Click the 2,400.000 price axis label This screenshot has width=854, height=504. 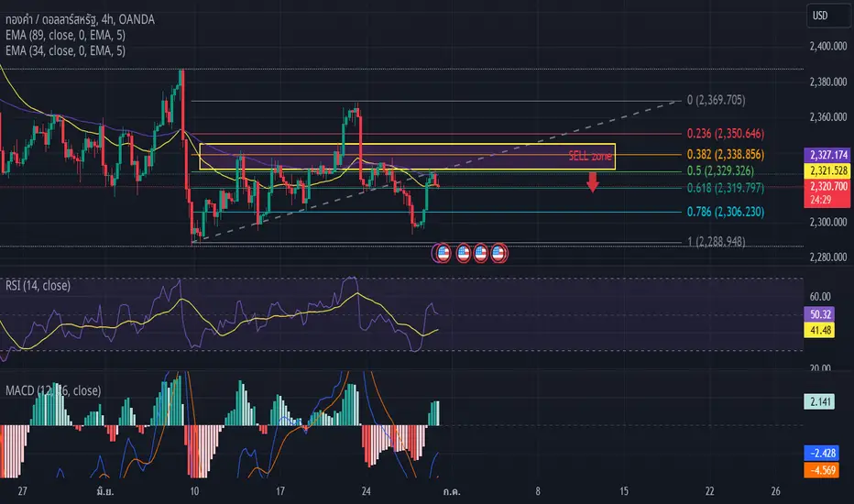coord(827,47)
